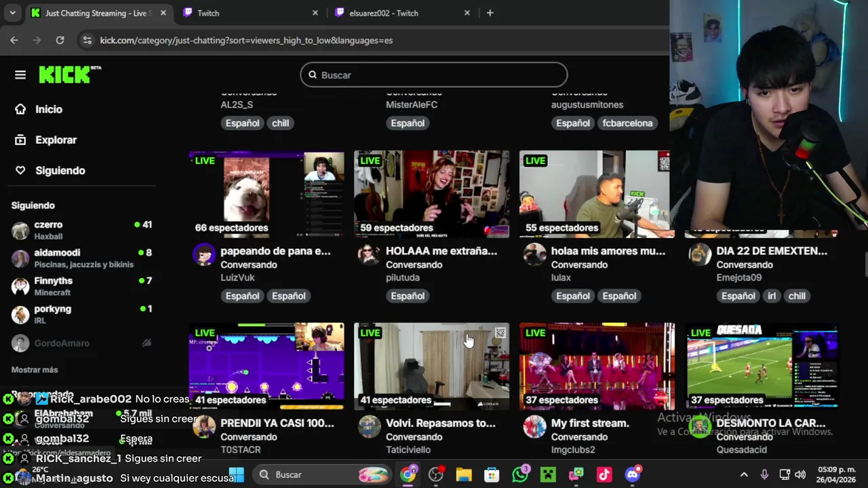This screenshot has width=868, height=488.
Task: Go to Inicio in the sidebar
Action: (x=49, y=109)
